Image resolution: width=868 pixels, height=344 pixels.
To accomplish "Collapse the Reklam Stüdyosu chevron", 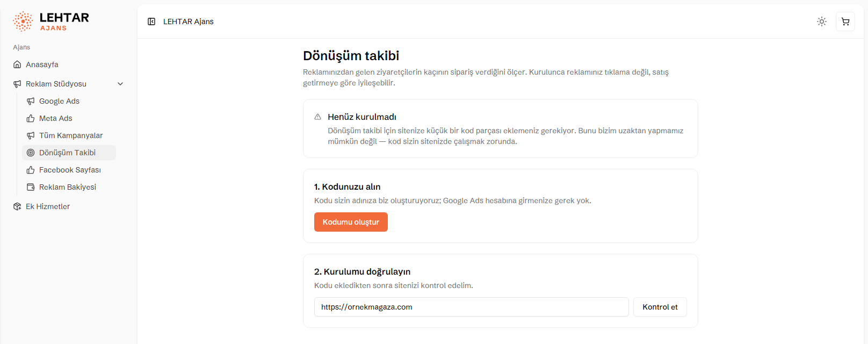I will pyautogui.click(x=120, y=84).
